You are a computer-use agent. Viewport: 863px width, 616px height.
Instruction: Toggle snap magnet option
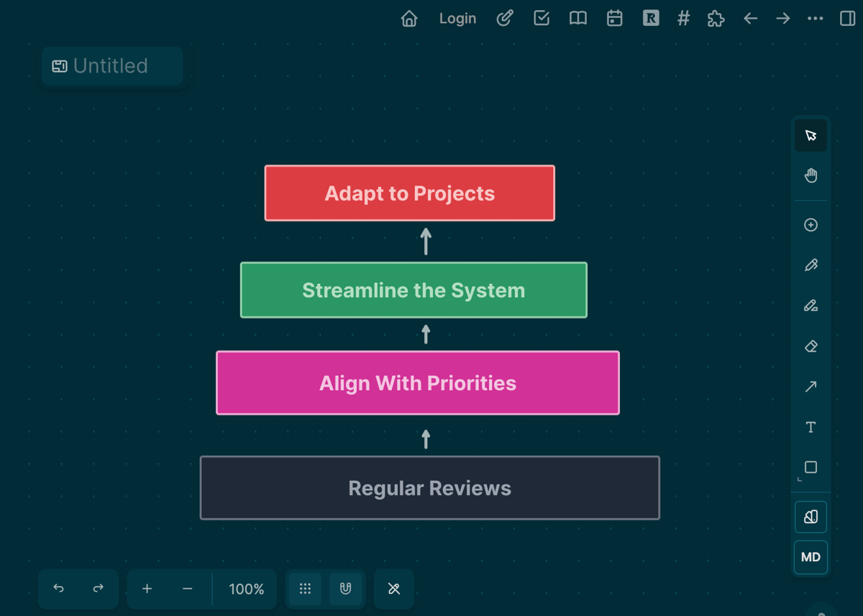[x=345, y=589]
